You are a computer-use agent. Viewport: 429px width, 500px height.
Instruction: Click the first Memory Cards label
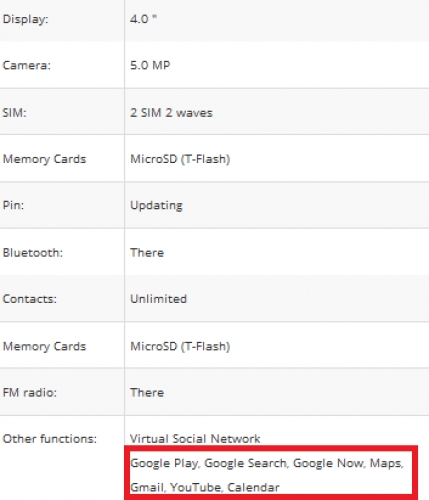click(44, 159)
